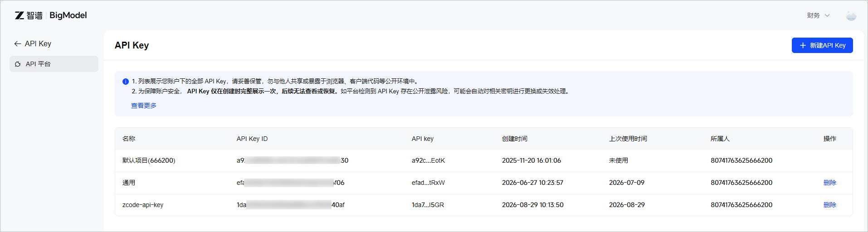Go back using the API Key arrow
The height and width of the screenshot is (232, 868).
click(18, 43)
